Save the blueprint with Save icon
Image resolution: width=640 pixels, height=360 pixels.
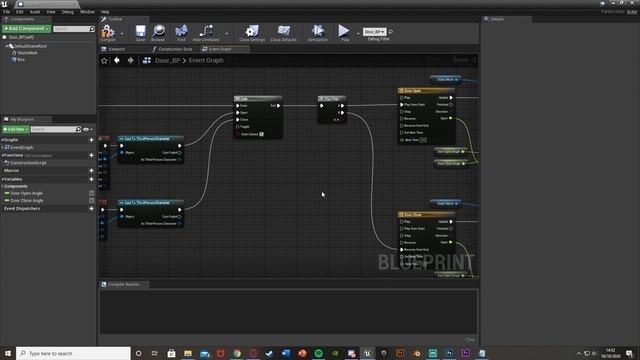140,33
